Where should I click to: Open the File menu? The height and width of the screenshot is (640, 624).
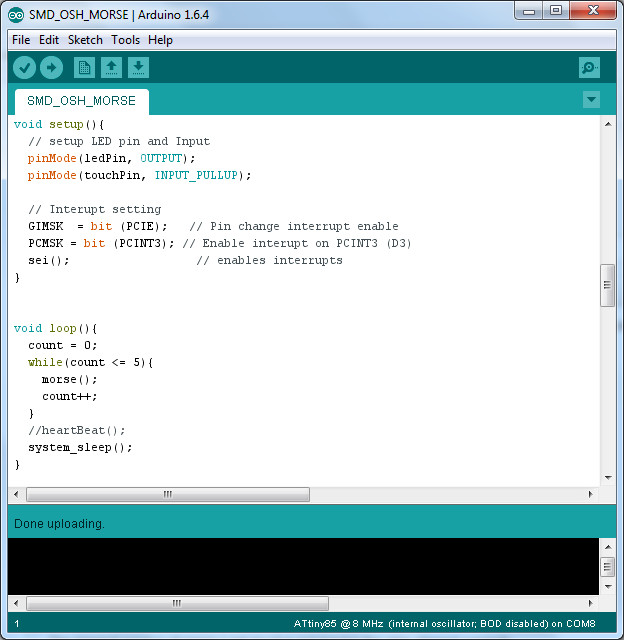coord(21,40)
